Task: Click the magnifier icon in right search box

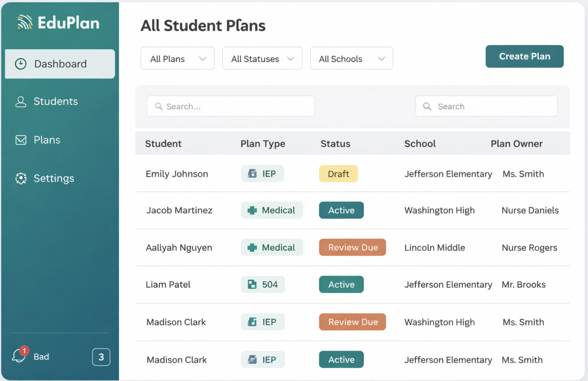Action: [427, 106]
